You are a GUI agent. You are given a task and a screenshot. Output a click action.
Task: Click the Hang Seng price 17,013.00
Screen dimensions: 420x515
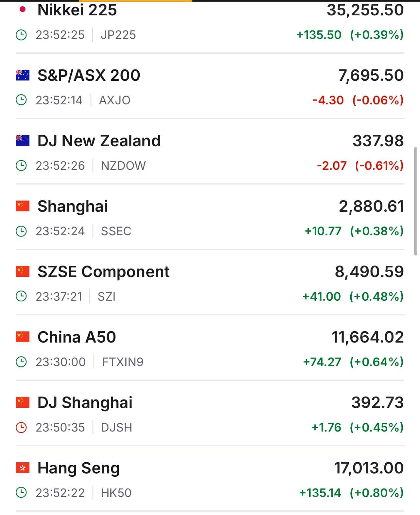click(x=369, y=468)
